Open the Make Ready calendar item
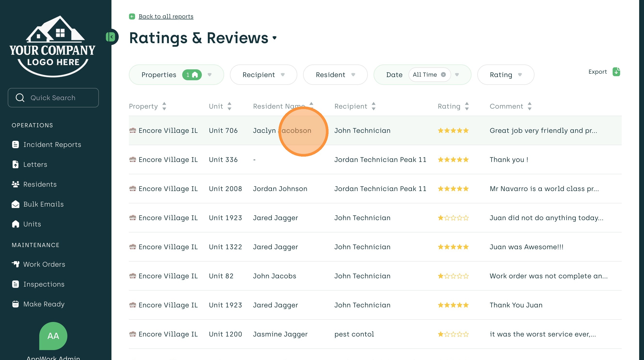 coord(44,304)
